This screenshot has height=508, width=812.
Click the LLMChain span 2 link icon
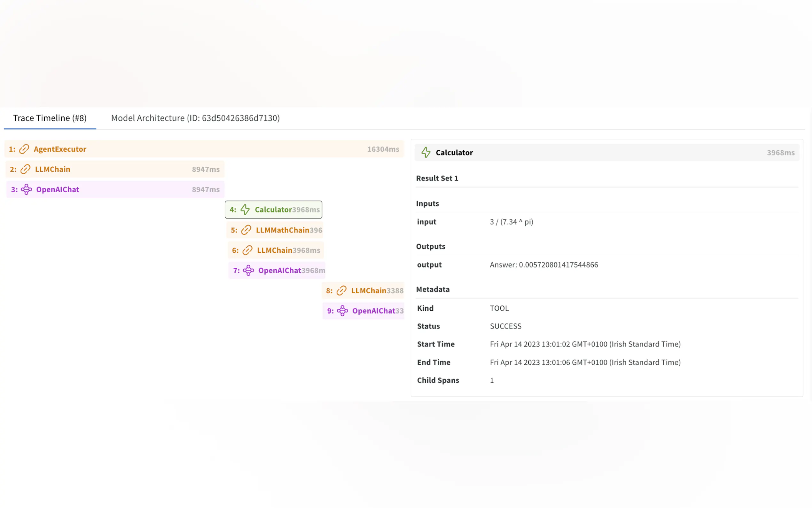tap(26, 169)
